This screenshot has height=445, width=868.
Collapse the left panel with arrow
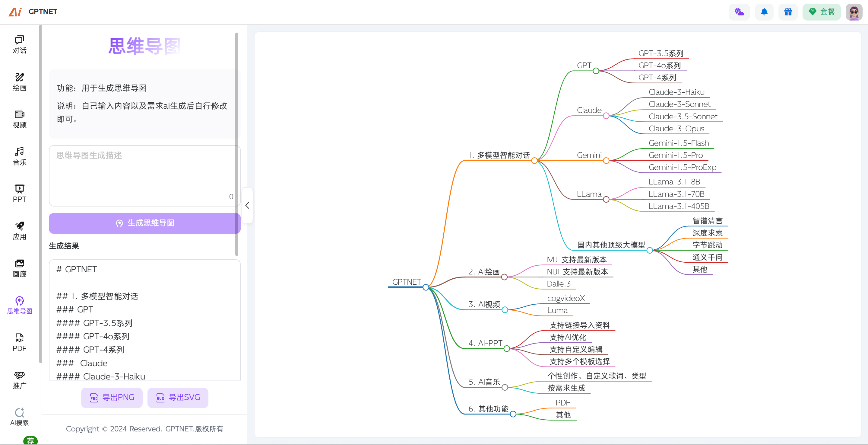247,205
